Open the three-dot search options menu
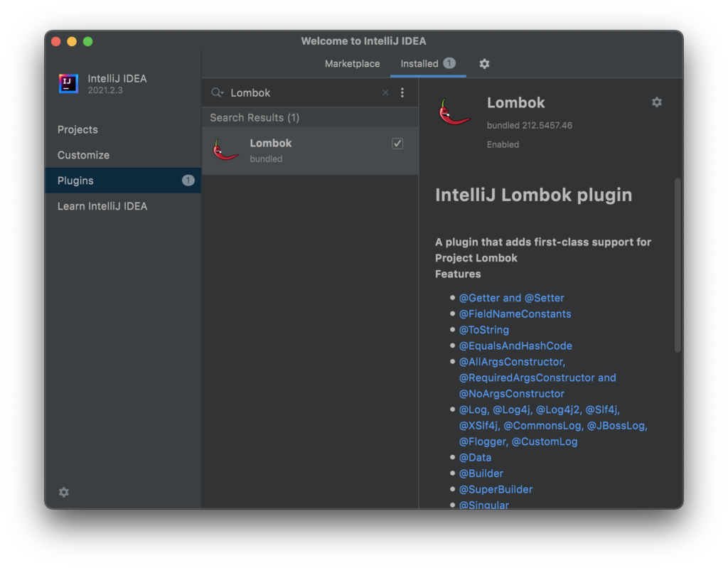 [x=402, y=92]
